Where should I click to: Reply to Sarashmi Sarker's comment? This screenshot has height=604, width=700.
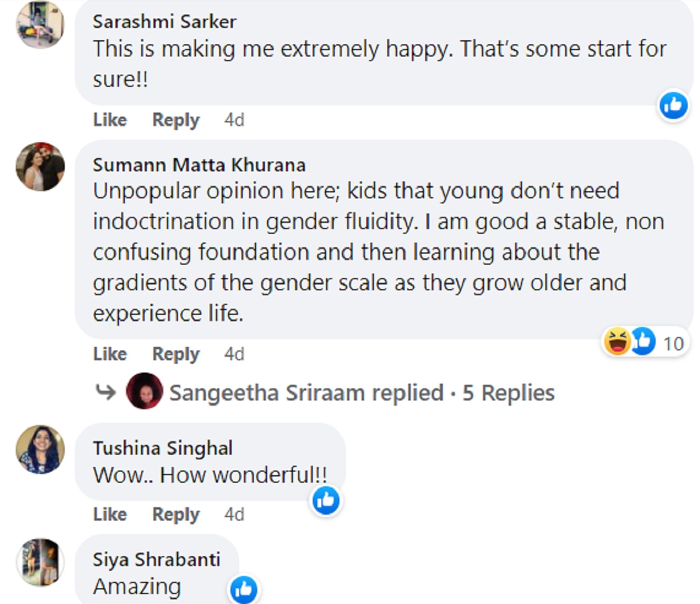point(176,120)
